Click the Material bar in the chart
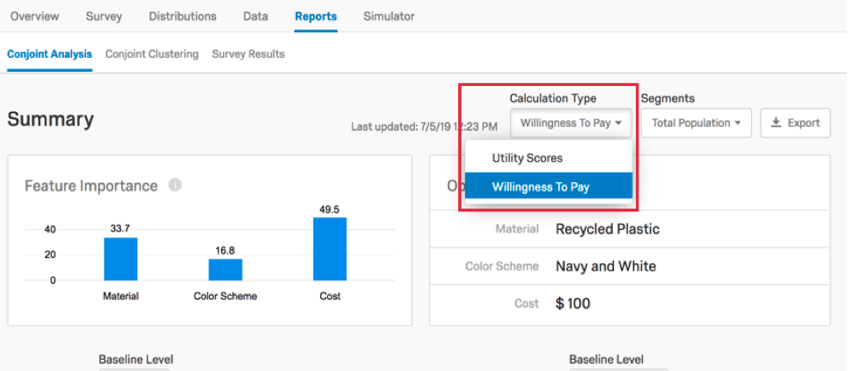850x371 pixels. click(121, 259)
